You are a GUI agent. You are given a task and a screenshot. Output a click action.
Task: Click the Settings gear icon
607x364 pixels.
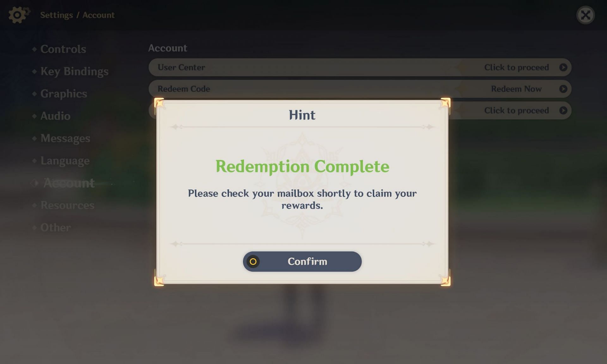[x=17, y=15]
